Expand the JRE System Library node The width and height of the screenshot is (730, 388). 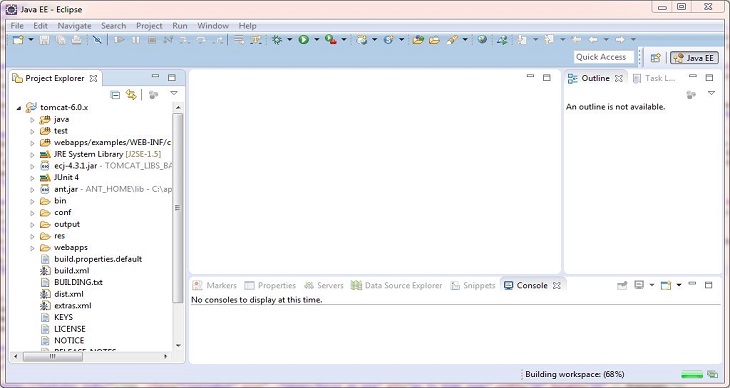32,155
